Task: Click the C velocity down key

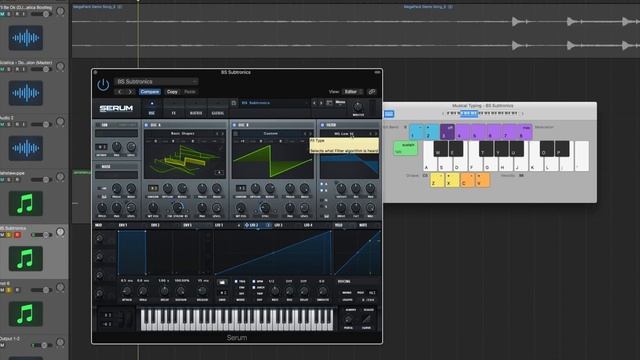Action: 467,180
